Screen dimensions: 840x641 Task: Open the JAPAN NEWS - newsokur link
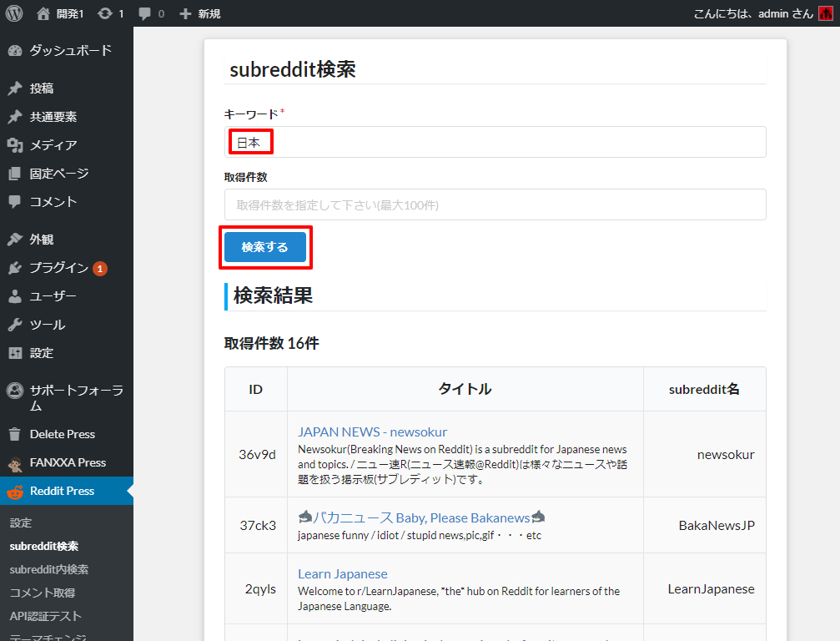[372, 432]
